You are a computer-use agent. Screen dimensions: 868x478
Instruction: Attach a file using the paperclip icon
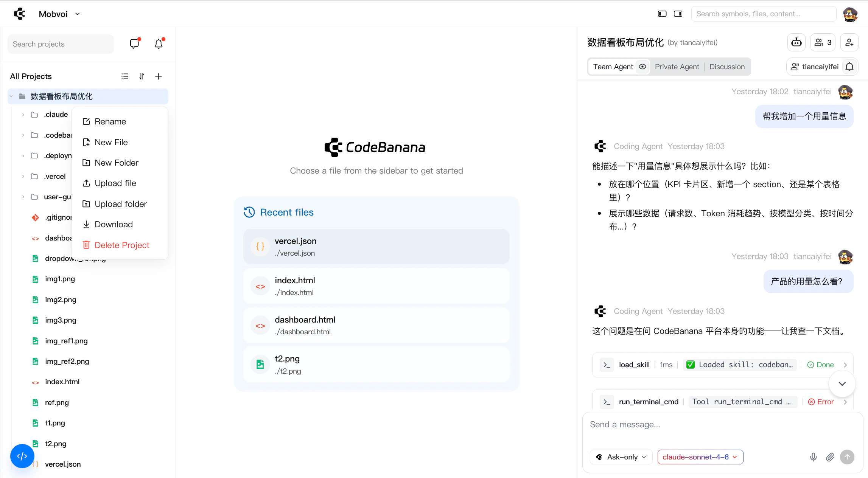click(830, 457)
